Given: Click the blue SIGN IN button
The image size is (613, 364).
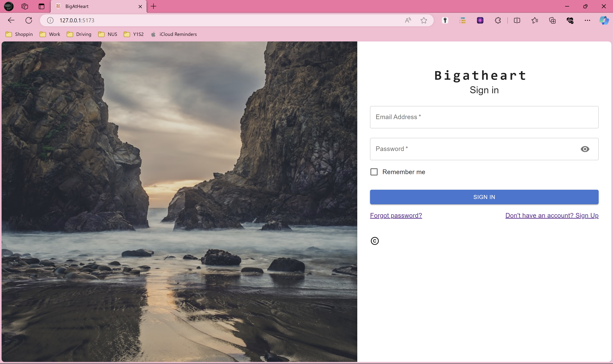Looking at the screenshot, I should click(x=484, y=197).
